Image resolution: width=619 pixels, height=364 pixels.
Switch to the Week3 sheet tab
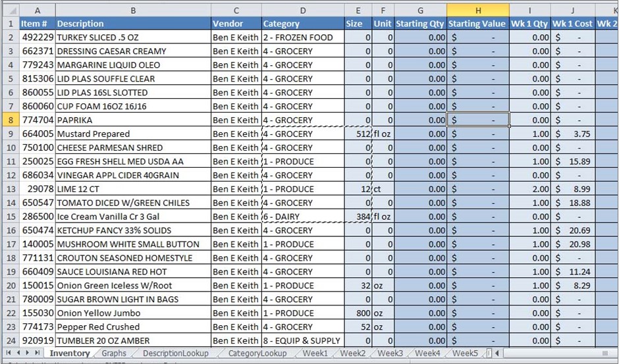tap(390, 353)
